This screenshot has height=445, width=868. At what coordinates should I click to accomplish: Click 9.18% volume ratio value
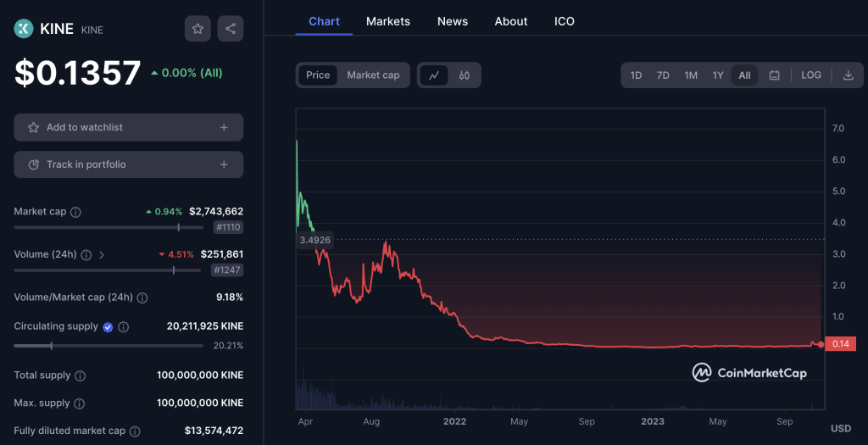click(x=229, y=298)
